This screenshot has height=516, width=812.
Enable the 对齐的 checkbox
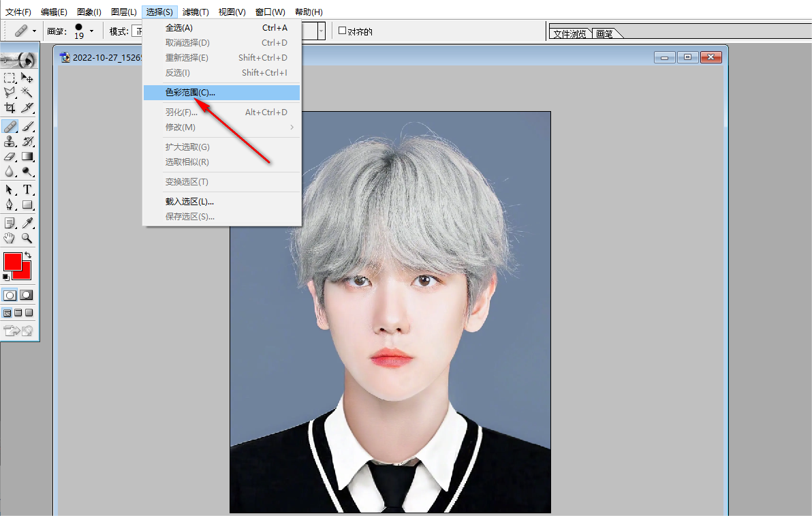click(x=342, y=31)
